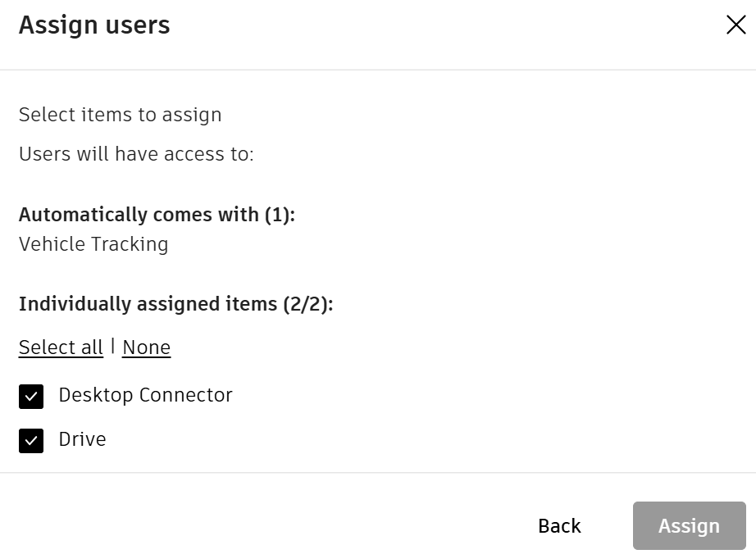Screen dimensions: 756x554
Task: Choose the Select all link
Action: coord(61,347)
